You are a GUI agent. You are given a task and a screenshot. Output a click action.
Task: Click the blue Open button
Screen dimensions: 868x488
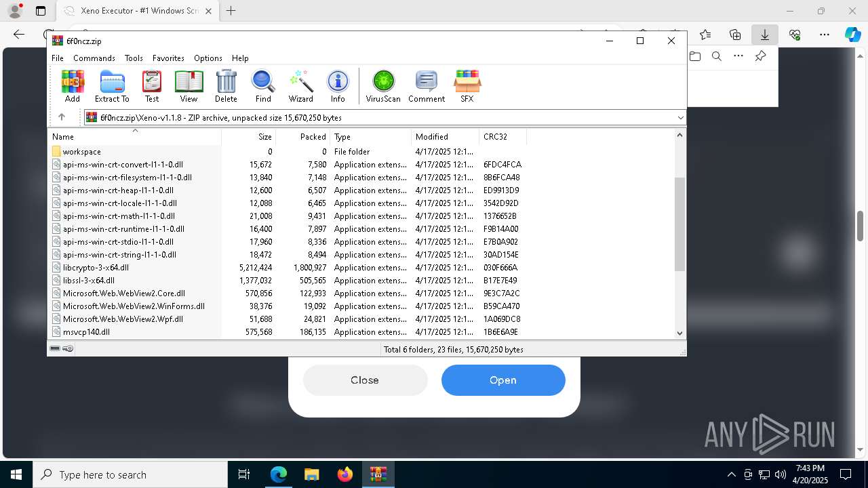click(503, 380)
